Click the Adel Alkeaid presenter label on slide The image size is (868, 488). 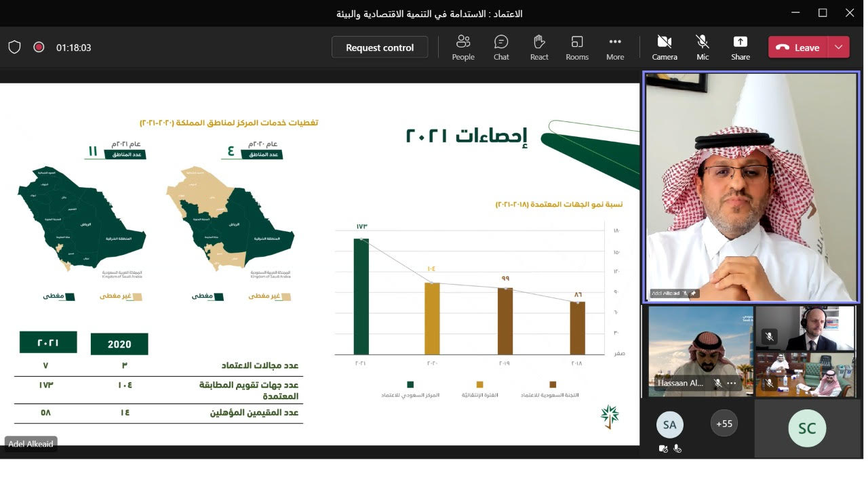tap(31, 444)
